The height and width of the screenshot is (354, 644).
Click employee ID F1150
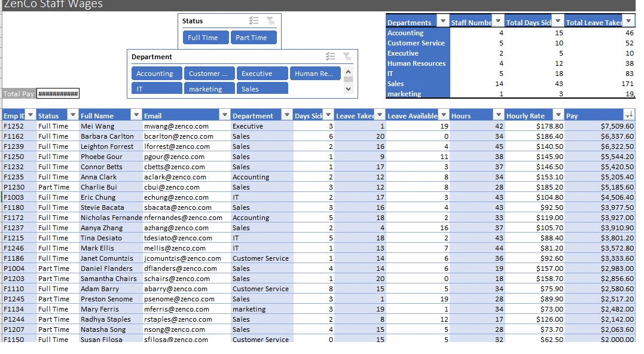(19, 339)
